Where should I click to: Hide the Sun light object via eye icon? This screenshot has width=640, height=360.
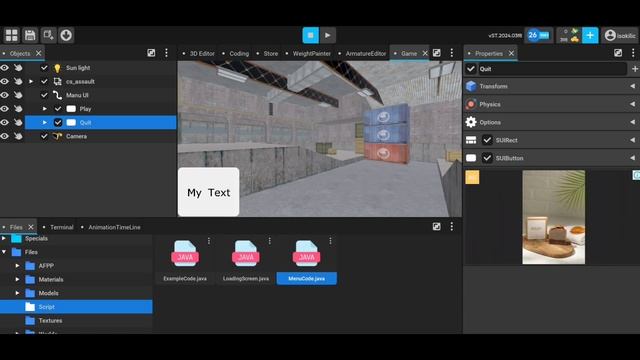point(4,68)
